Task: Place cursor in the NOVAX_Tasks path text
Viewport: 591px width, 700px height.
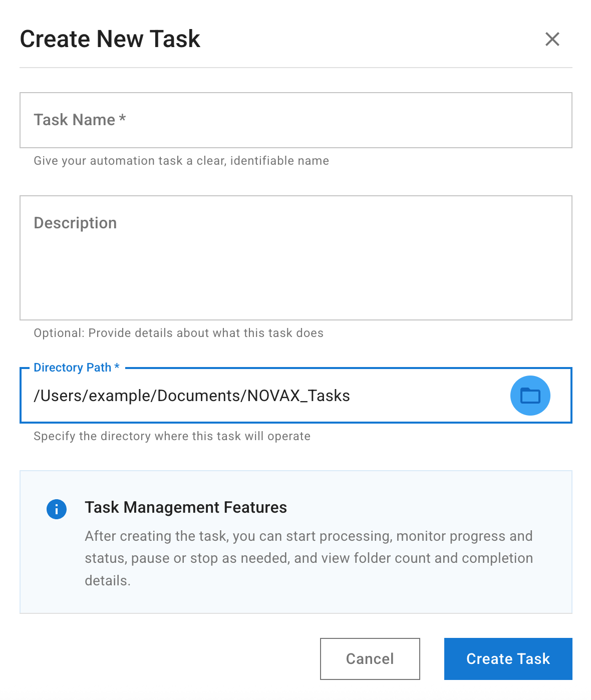Action: 299,396
